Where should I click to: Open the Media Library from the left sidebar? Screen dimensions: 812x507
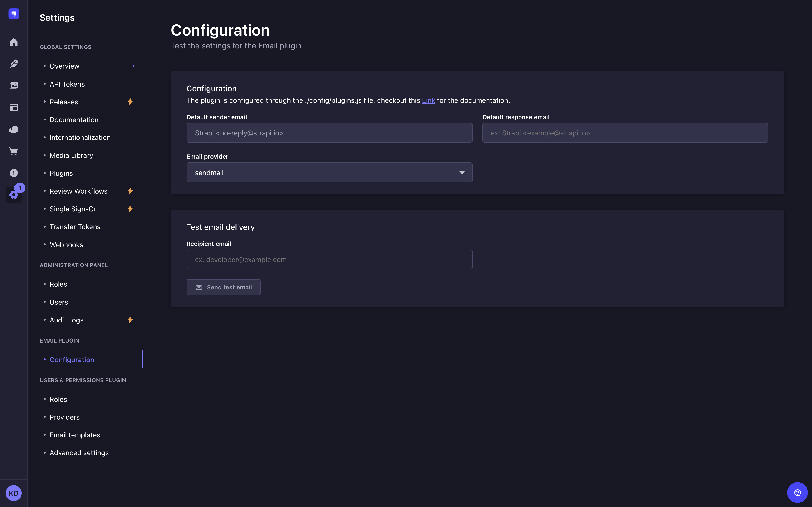14,85
